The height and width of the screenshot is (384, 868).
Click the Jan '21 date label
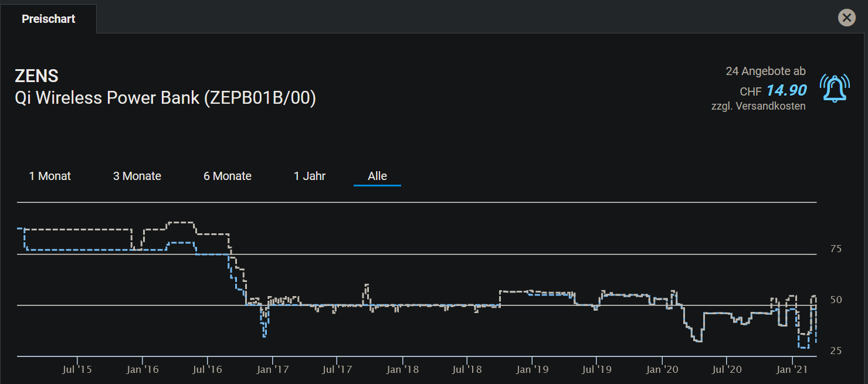tap(792, 369)
